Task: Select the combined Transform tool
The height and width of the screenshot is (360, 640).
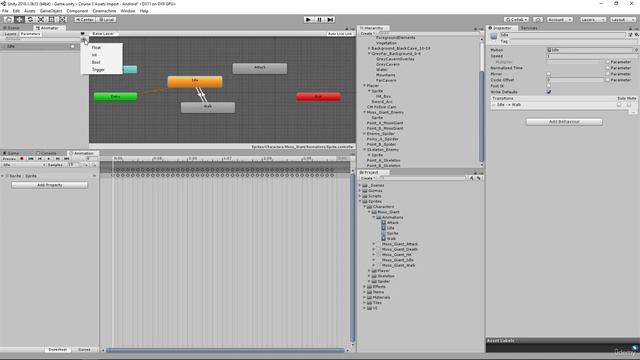Action: [62, 19]
